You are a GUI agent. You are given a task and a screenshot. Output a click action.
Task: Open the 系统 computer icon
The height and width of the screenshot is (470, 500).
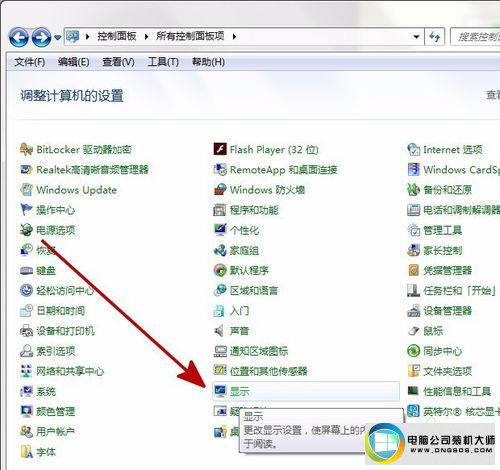pyautogui.click(x=26, y=391)
